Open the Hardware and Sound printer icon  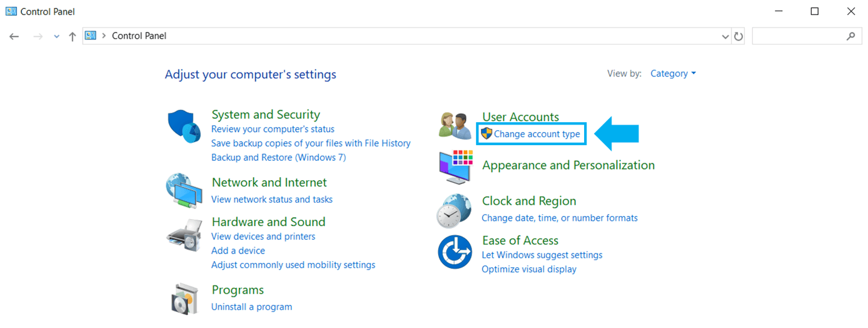(184, 235)
